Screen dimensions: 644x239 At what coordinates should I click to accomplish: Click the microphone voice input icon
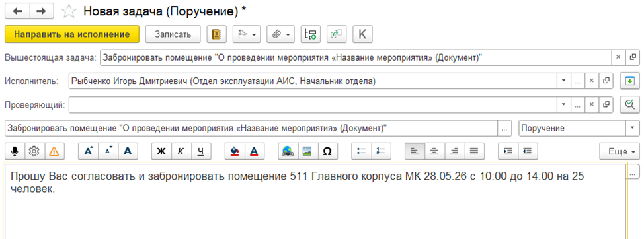tap(15, 151)
